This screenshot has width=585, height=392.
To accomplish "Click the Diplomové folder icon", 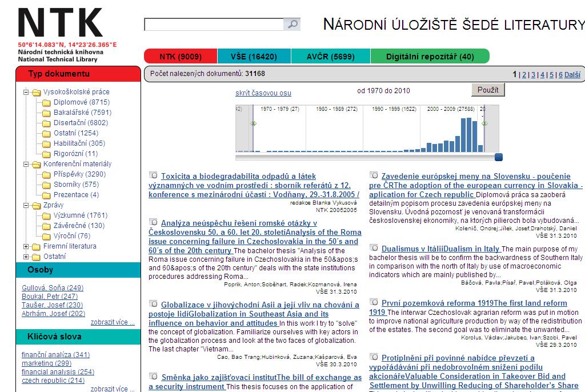I will [46, 102].
